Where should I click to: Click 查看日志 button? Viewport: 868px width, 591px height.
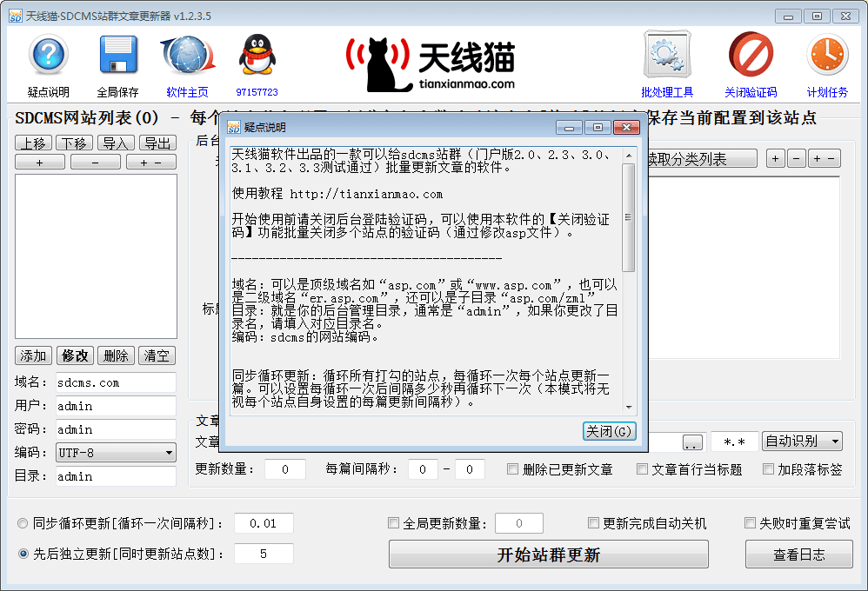[798, 554]
